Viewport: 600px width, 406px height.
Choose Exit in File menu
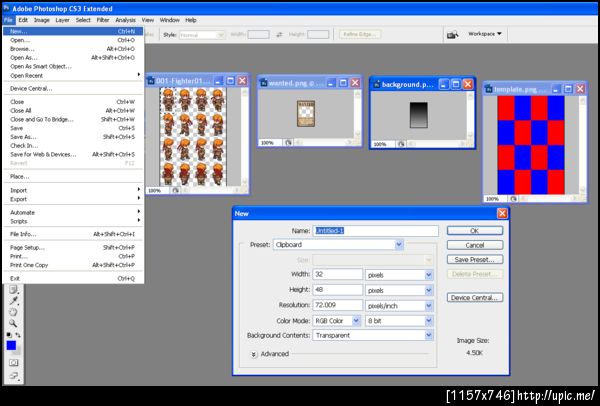73,278
